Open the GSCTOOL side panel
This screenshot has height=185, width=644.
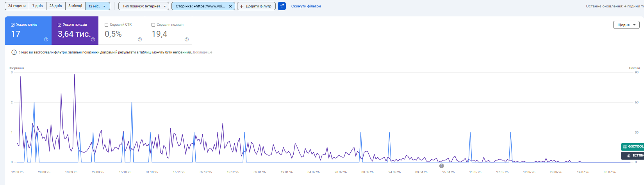(x=633, y=147)
